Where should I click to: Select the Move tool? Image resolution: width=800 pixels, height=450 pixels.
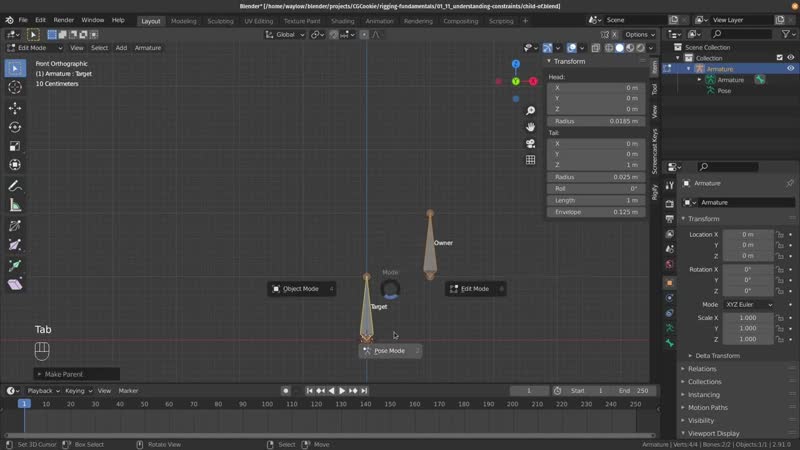point(15,108)
